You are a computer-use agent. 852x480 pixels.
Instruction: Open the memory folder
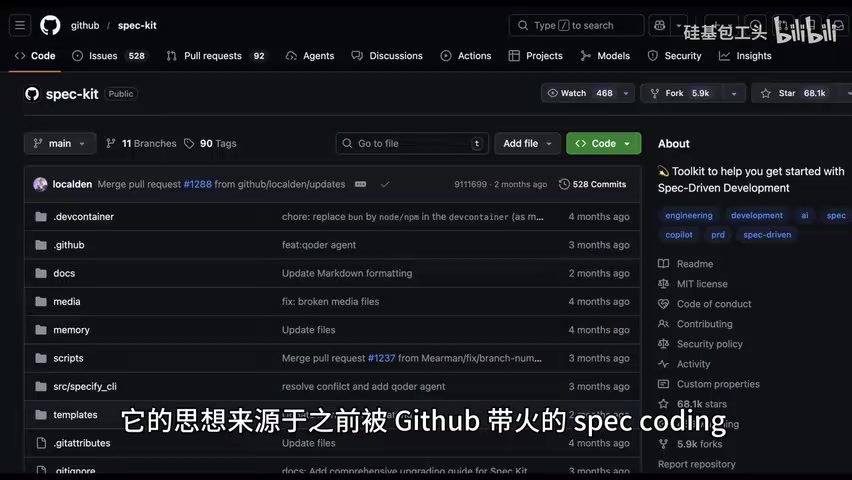(x=71, y=329)
